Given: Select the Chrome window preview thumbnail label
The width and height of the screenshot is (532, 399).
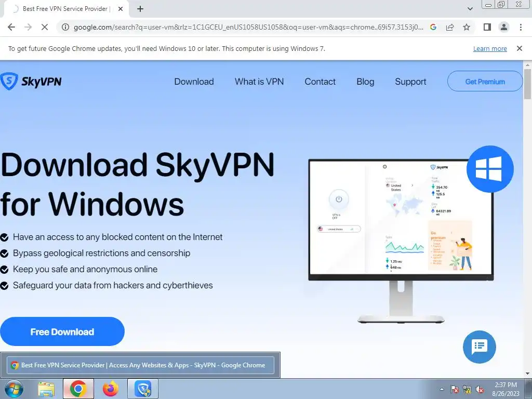Looking at the screenshot, I should [140, 365].
